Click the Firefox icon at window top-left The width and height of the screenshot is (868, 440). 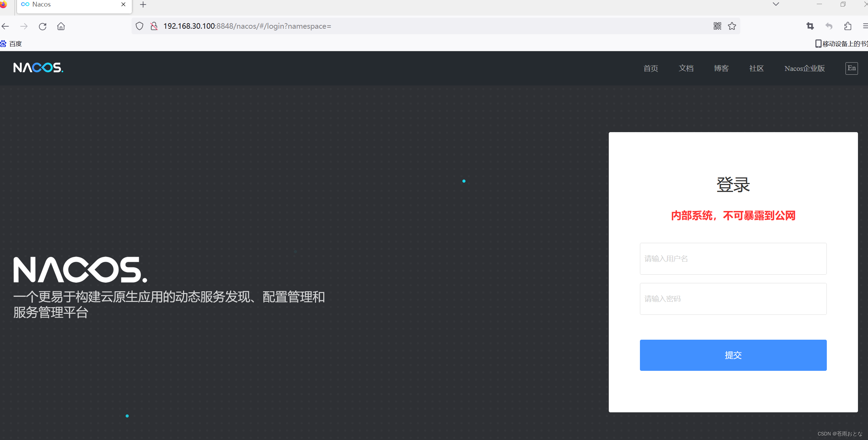(x=3, y=4)
